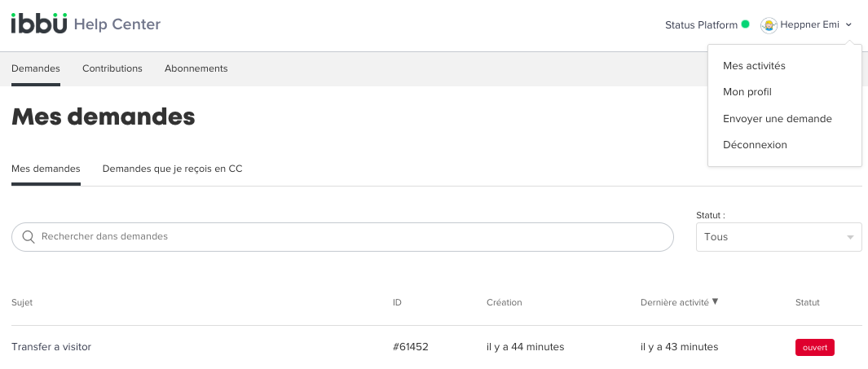
Task: Collapse user menu via chevron arrow
Action: click(x=848, y=25)
